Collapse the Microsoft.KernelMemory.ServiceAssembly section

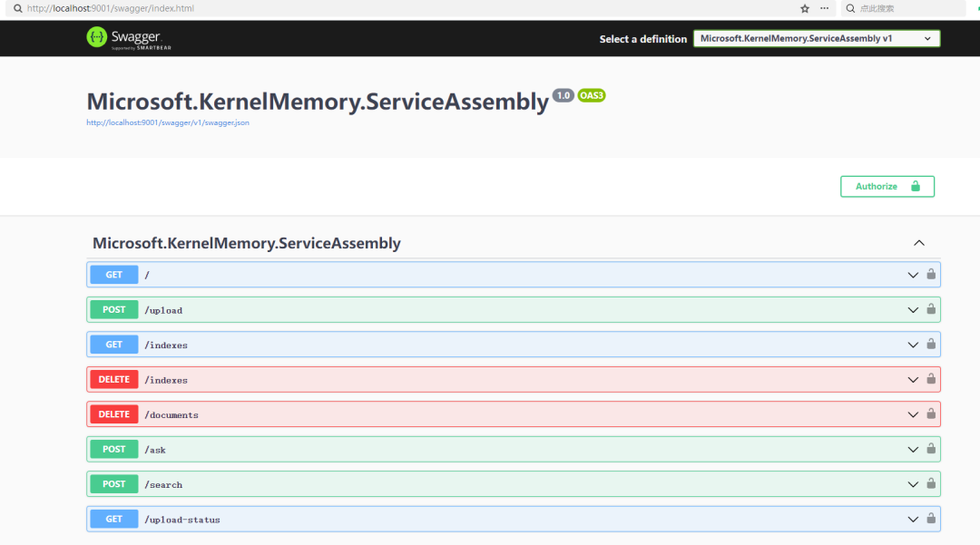[918, 243]
